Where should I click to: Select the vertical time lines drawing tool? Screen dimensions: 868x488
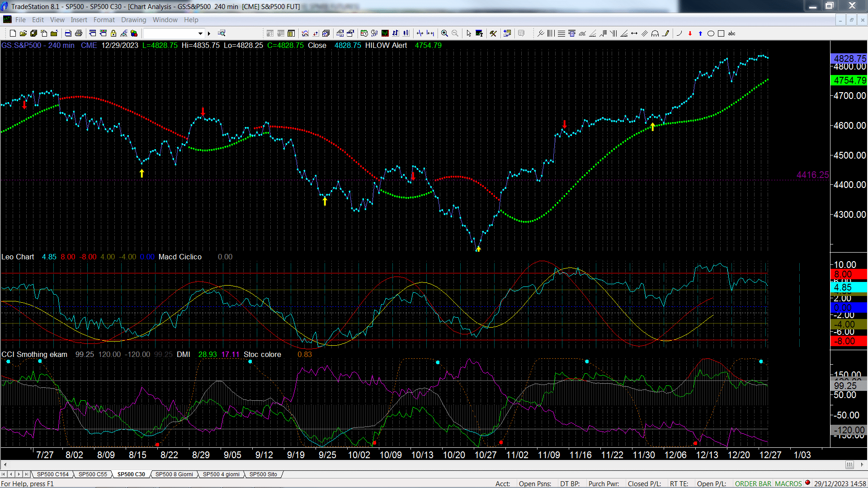pos(551,33)
